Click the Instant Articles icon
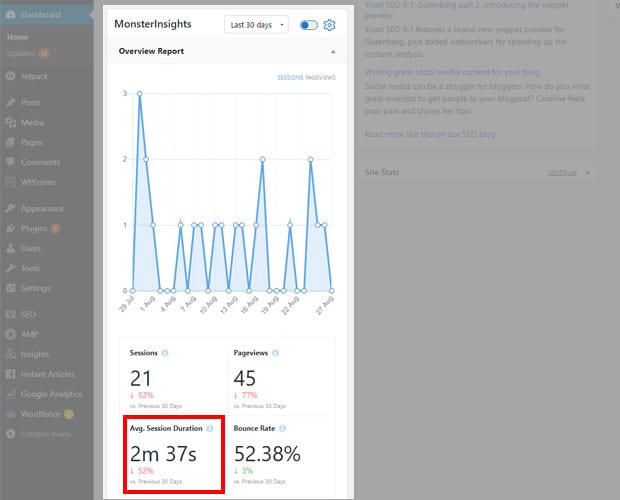Viewport: 620px width, 500px height. coord(11,374)
